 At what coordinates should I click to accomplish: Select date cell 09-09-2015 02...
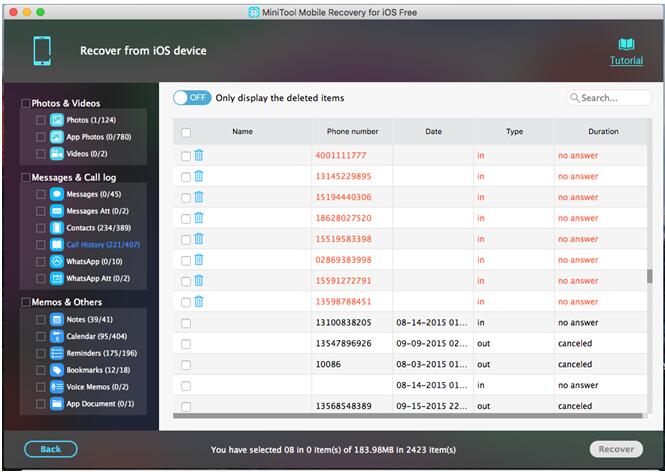[x=432, y=343]
